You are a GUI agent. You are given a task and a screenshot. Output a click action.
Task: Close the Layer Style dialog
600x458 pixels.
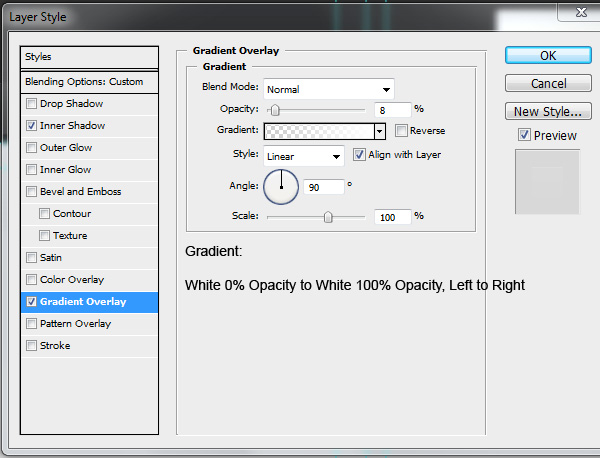581,12
